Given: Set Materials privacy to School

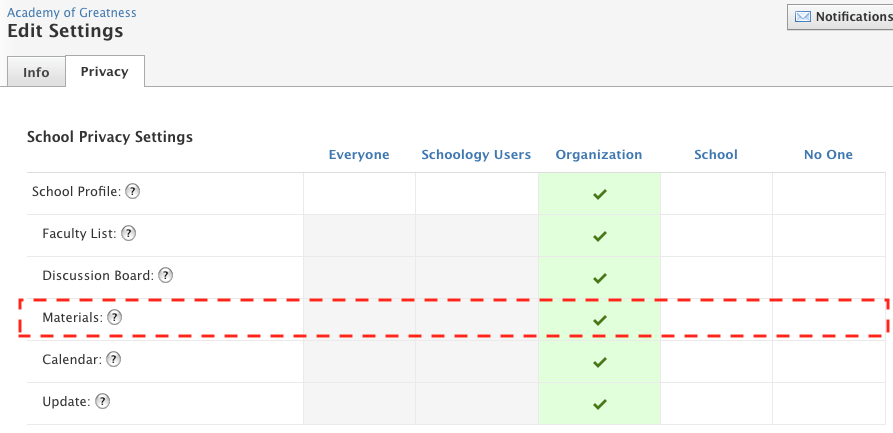Looking at the screenshot, I should point(715,319).
